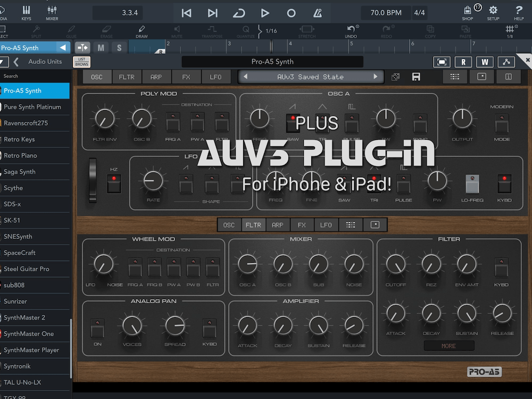
Task: Switch to top OSC tab
Action: click(97, 77)
